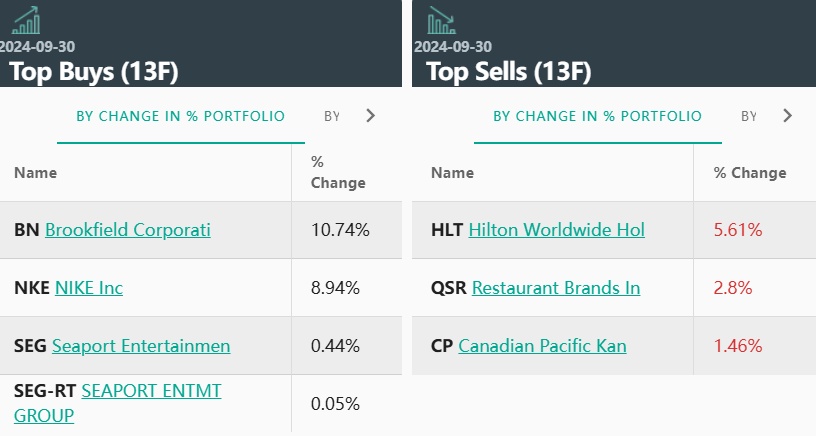Open the Seaport Entertainment stock link
Viewport: 816px width, 436px height.
tap(141, 346)
